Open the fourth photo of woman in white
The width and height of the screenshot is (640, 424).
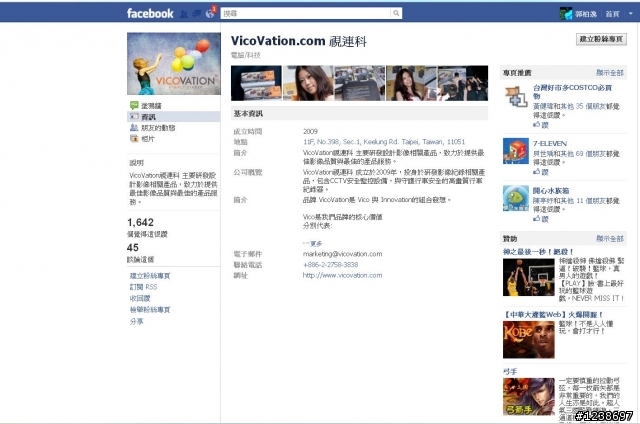click(x=411, y=83)
